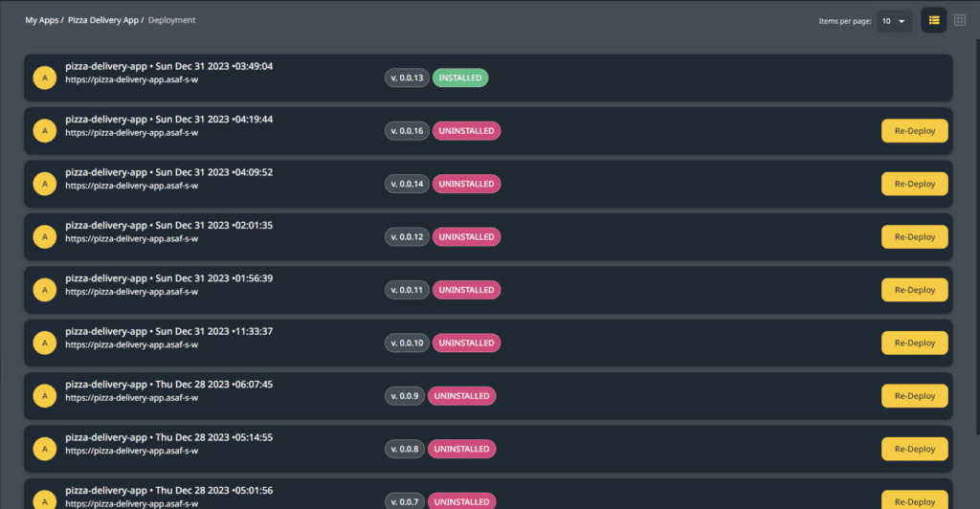Open Pizza Delivery App breadcrumb
Viewport: 980px width, 509px height.
click(x=103, y=20)
